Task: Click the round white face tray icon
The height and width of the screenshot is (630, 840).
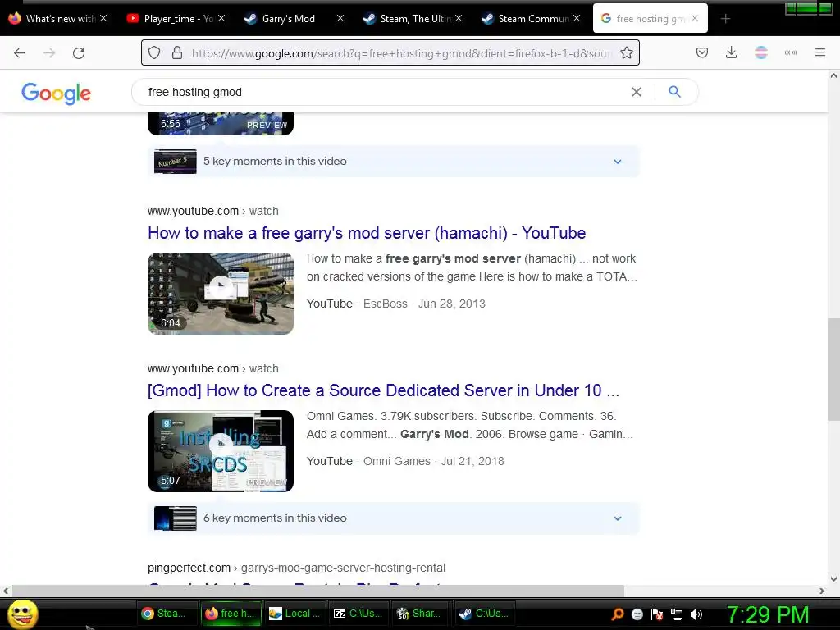Action: [x=637, y=614]
